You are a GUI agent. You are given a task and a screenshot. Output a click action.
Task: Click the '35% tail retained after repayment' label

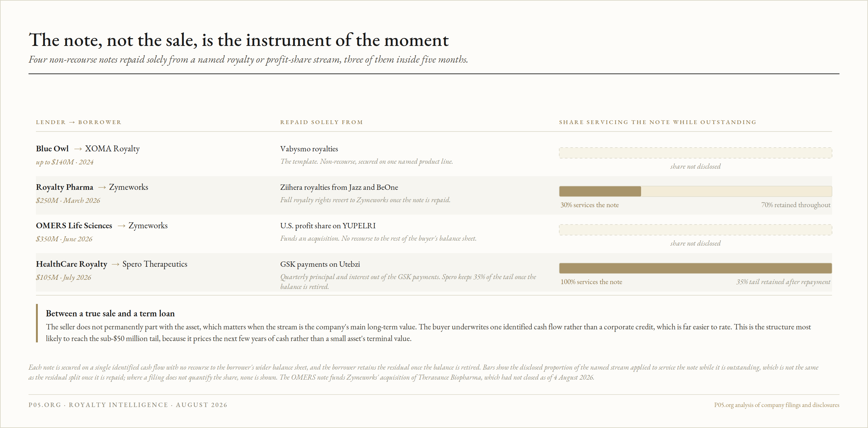(x=783, y=282)
